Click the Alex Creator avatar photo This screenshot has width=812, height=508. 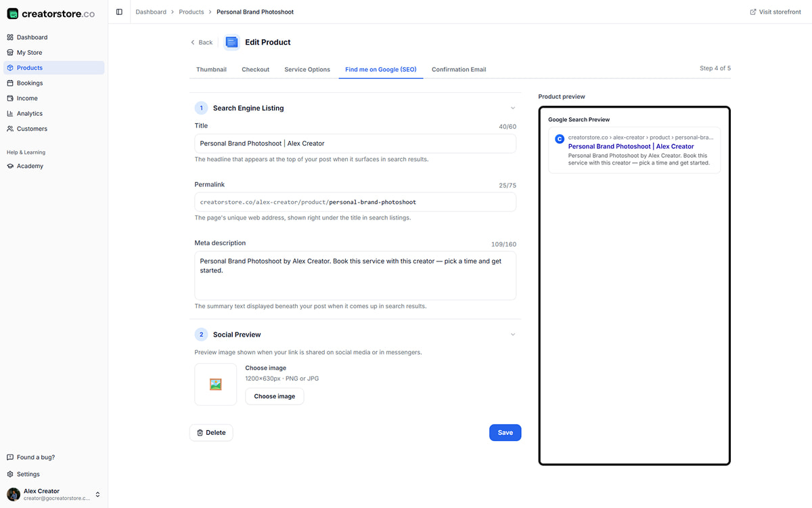[x=13, y=494]
